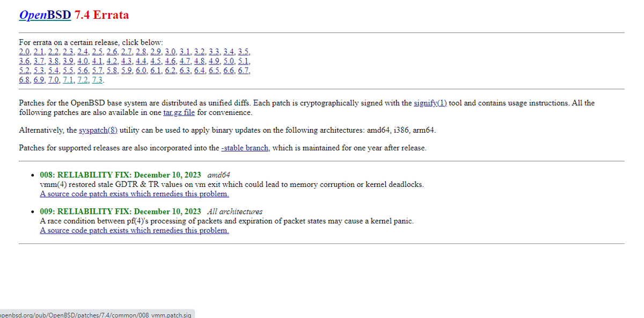
Task: Open errata for release 3.3
Action: pos(214,52)
